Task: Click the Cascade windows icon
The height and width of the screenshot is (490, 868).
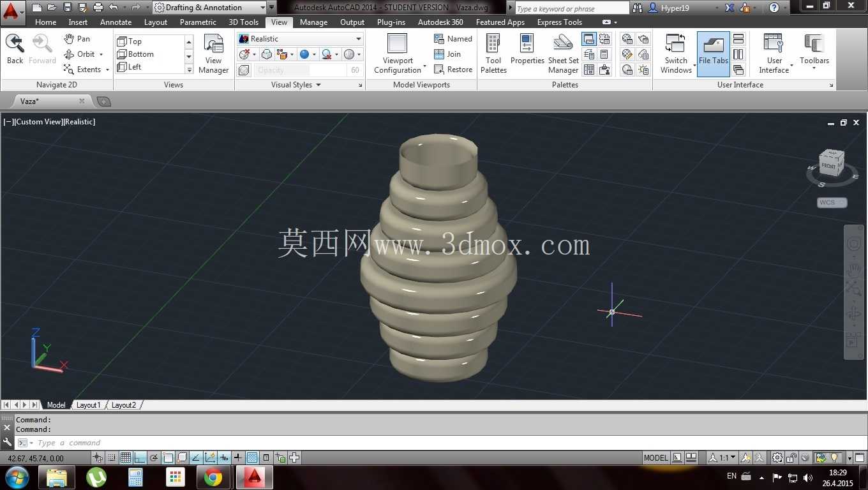Action: tap(738, 70)
